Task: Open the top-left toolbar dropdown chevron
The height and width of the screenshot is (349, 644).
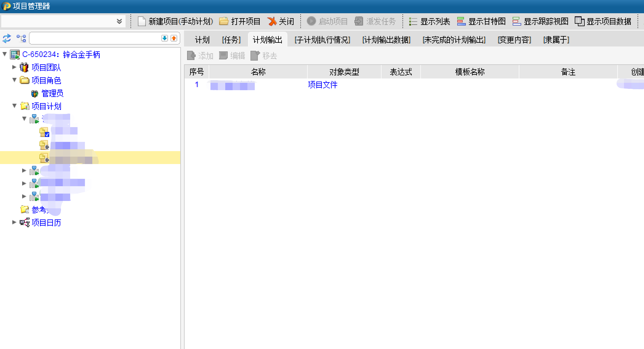Action: click(119, 21)
